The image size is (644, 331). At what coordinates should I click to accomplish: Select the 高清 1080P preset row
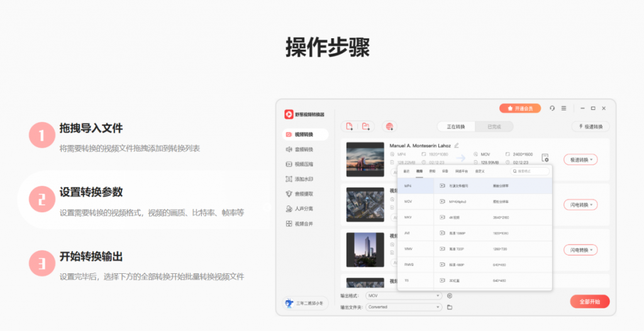(x=493, y=233)
